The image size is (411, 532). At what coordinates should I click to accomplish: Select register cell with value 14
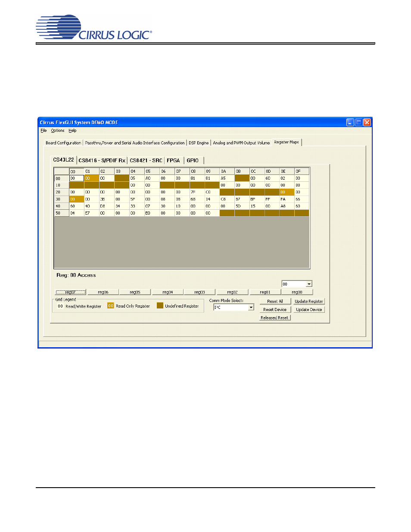click(x=212, y=199)
